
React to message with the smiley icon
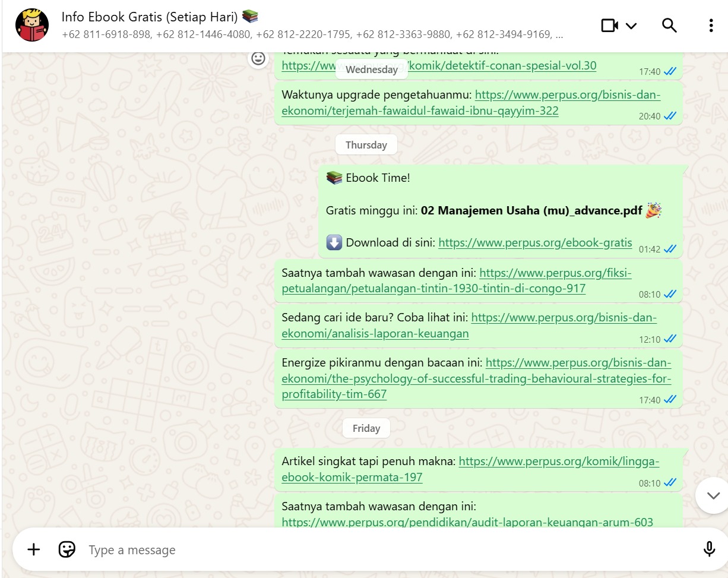[x=258, y=58]
